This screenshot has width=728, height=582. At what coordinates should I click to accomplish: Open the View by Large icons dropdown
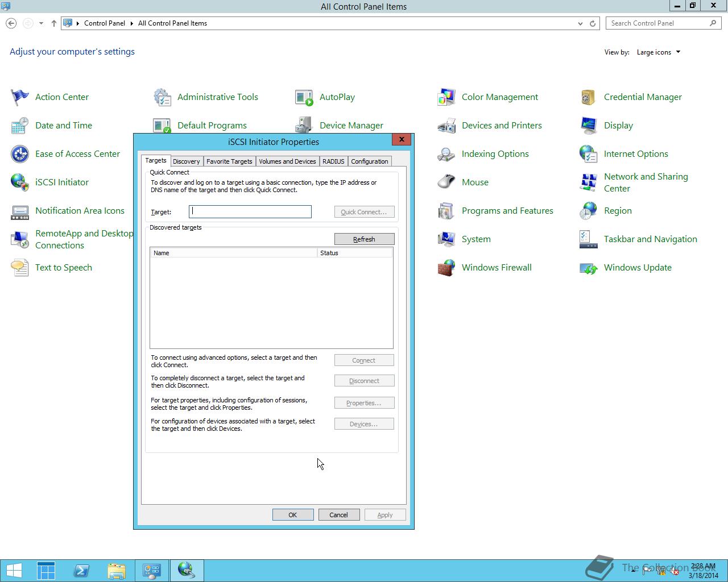pyautogui.click(x=659, y=52)
